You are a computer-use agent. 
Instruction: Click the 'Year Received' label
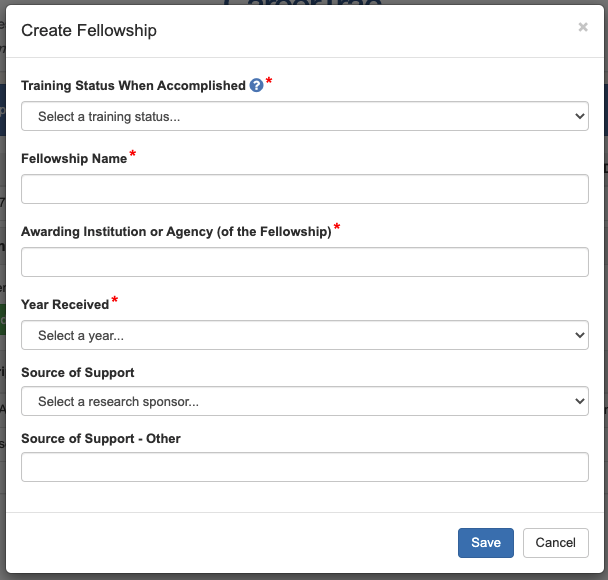pos(65,303)
